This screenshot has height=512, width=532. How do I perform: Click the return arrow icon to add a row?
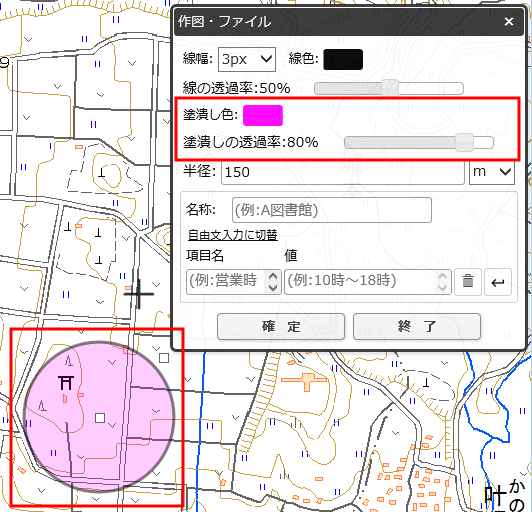498,282
